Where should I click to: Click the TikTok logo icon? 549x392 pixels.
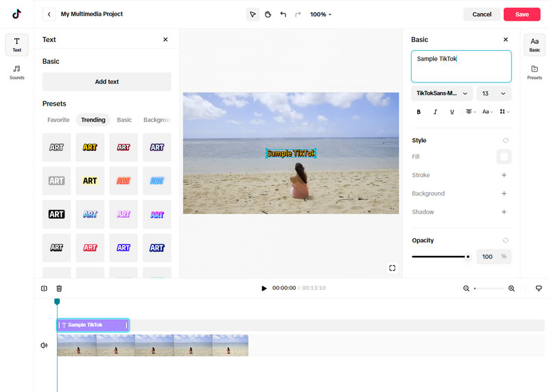(x=16, y=14)
